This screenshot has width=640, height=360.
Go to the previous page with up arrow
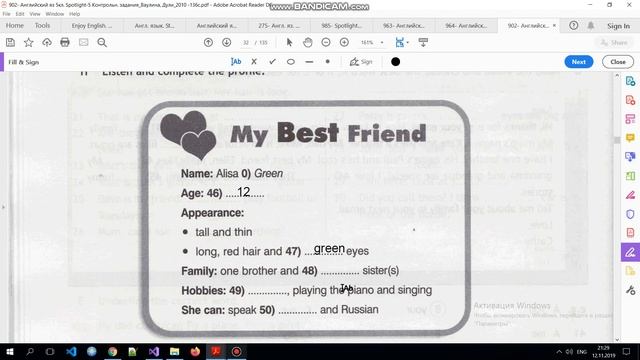[208, 42]
